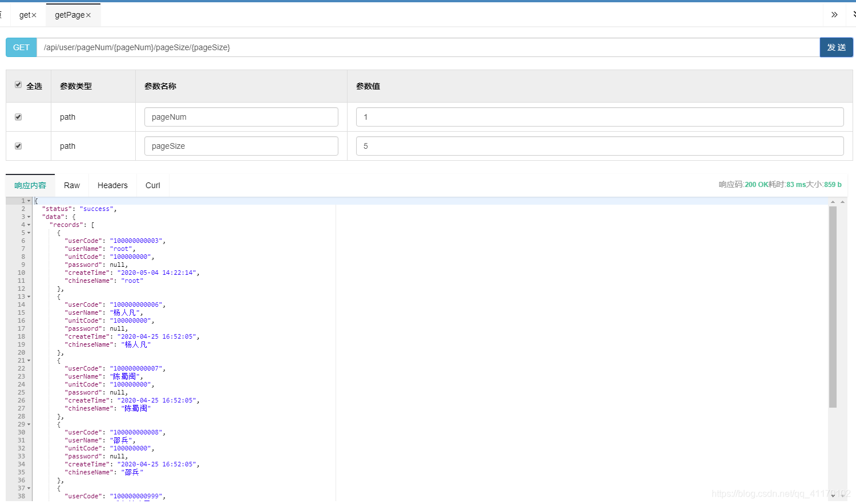Click the userCode value 100000000006
Screen dimensions: 856x504
point(136,304)
